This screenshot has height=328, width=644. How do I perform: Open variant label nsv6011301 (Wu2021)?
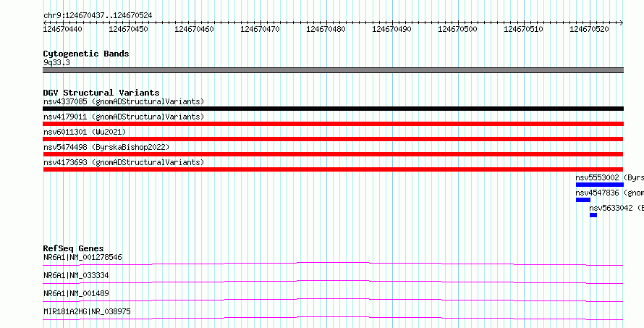point(85,132)
